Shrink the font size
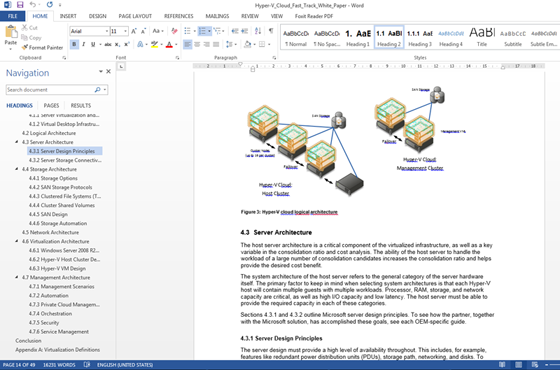This screenshot has width=560, height=370. tap(143, 31)
